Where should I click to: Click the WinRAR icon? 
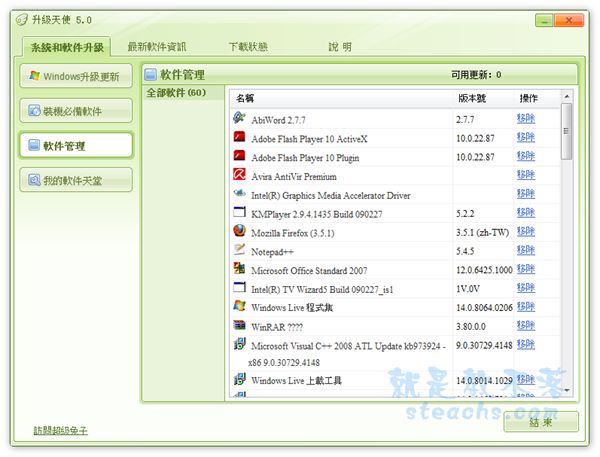pos(240,325)
